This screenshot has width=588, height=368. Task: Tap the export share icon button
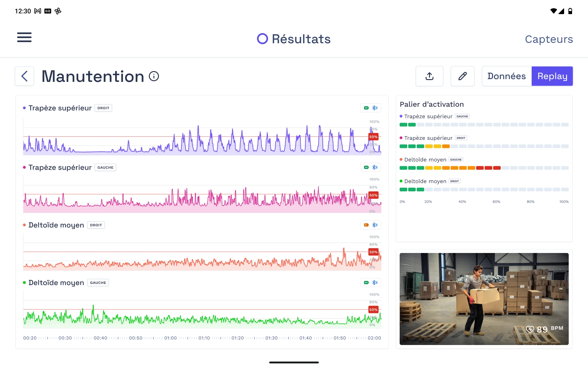point(429,76)
